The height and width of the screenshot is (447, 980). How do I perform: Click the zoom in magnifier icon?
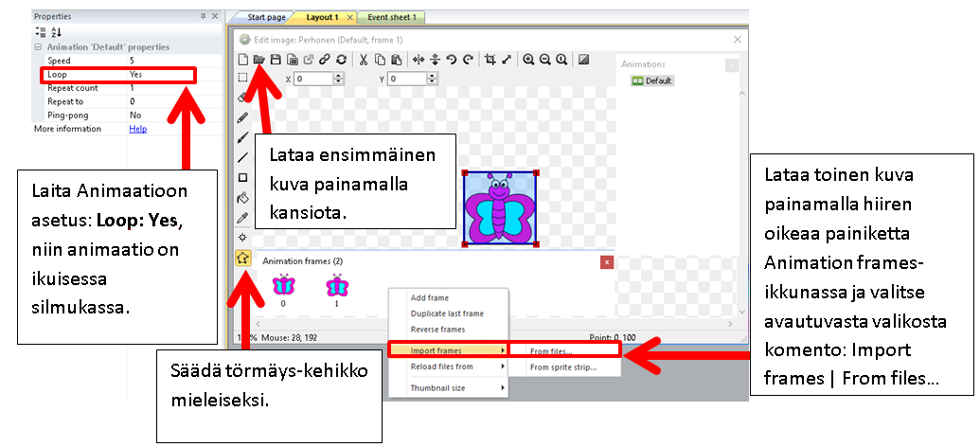528,59
